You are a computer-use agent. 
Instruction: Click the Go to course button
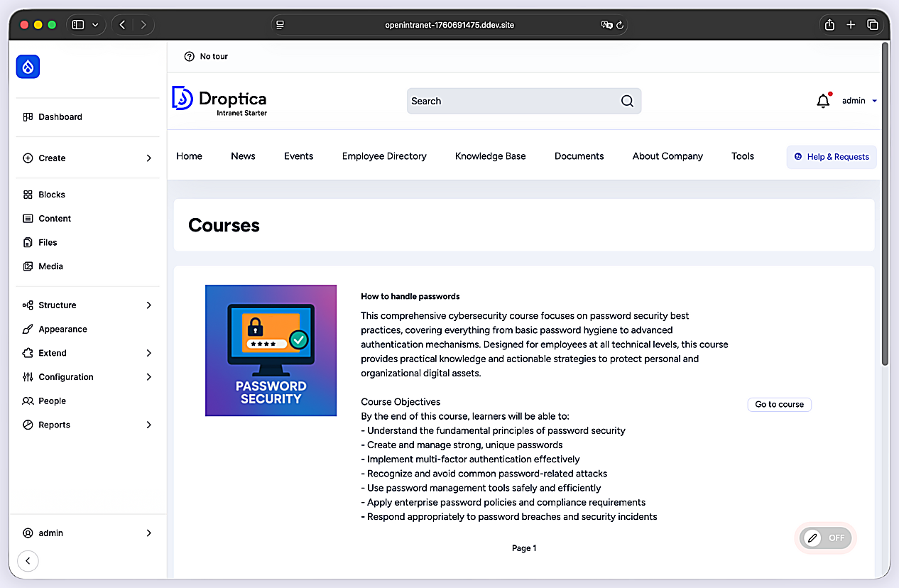coord(779,404)
